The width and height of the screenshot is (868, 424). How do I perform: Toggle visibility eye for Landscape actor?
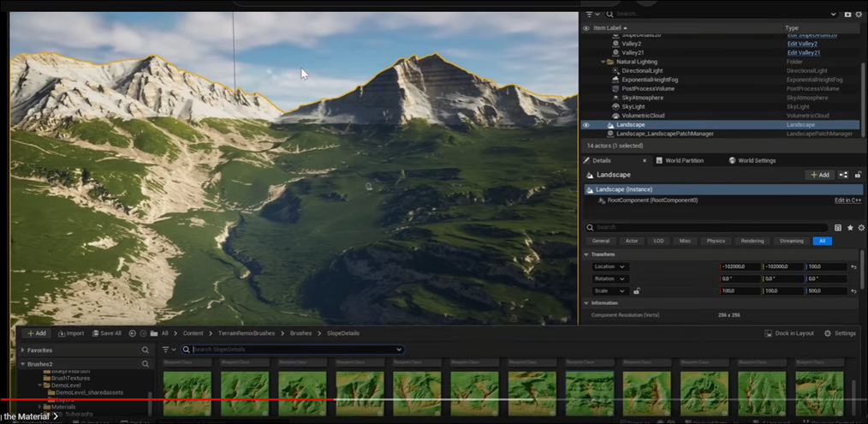(586, 125)
